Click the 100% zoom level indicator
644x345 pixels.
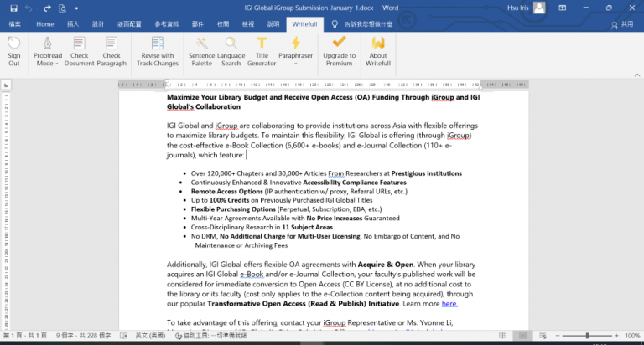pyautogui.click(x=632, y=336)
